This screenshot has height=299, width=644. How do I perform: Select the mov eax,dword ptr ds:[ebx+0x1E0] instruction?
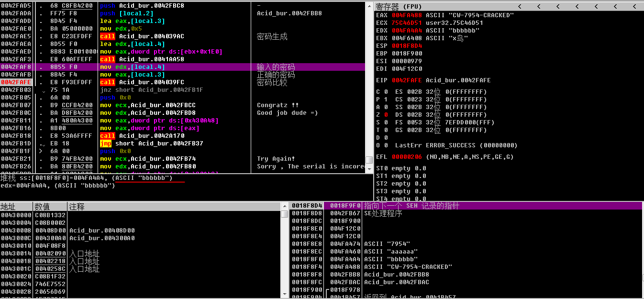161,52
